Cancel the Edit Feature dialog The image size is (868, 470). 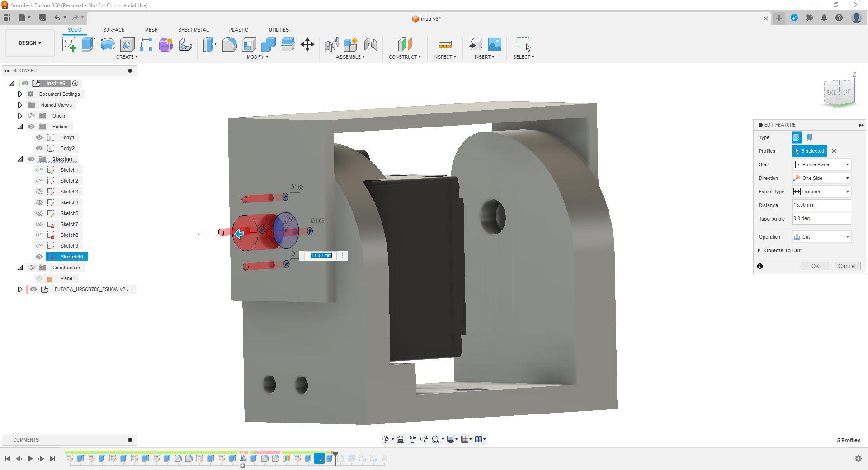[x=847, y=266]
